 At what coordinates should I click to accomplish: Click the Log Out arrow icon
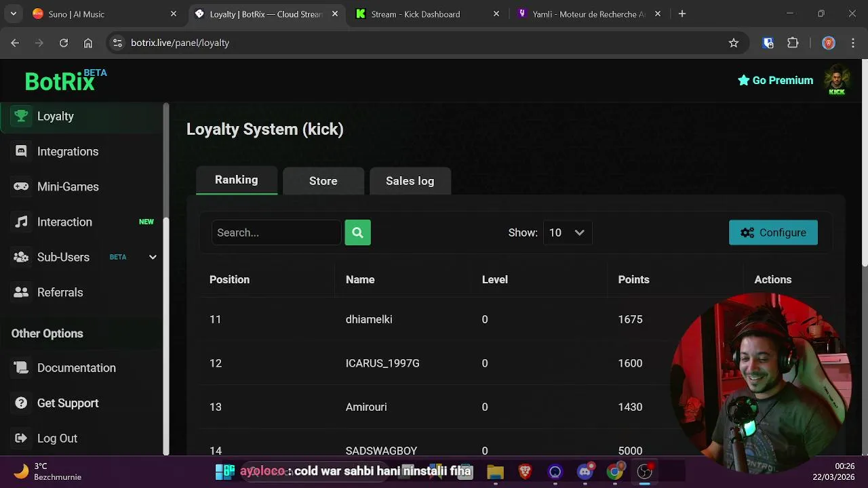[x=21, y=438]
